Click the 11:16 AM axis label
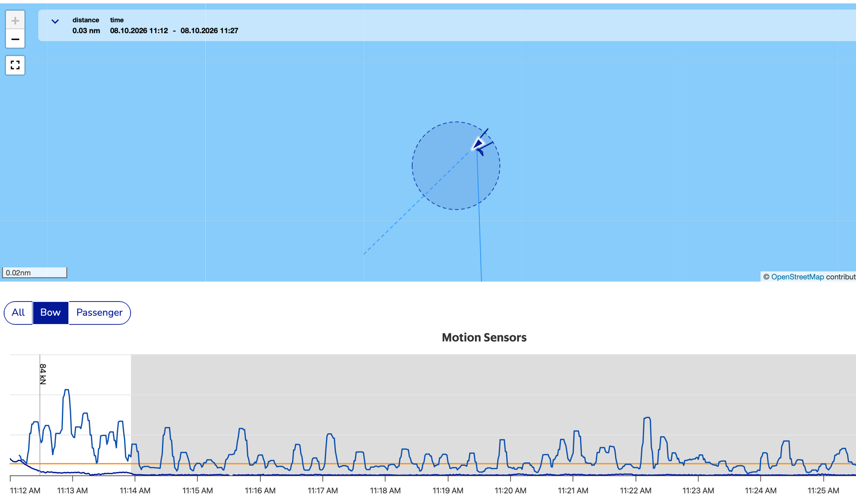 point(260,490)
